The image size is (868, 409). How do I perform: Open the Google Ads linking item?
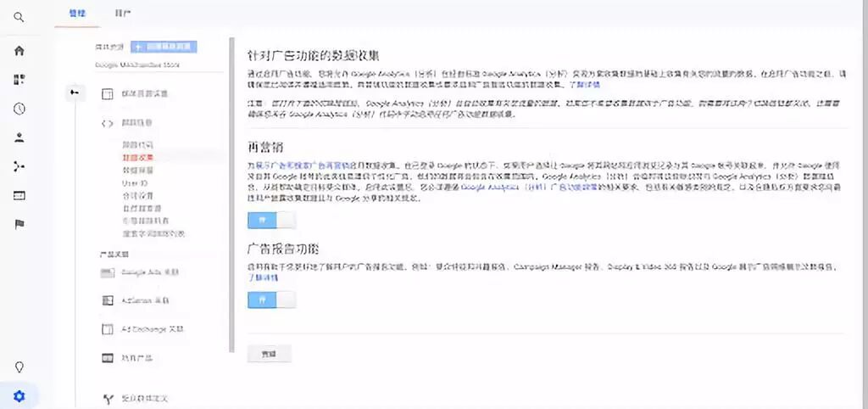click(149, 272)
